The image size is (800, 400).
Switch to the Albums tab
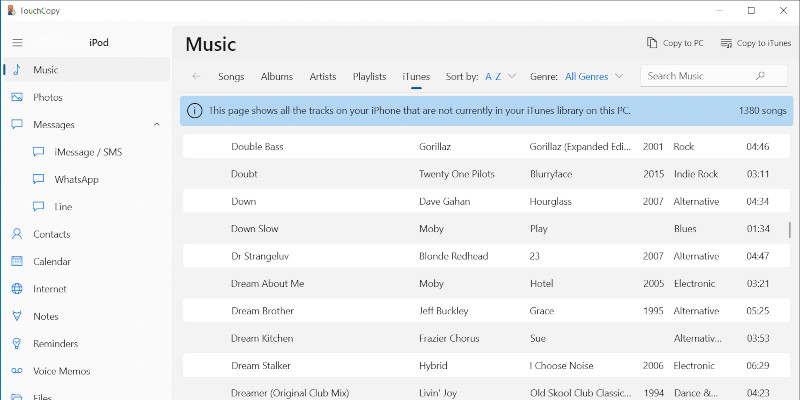pos(277,77)
